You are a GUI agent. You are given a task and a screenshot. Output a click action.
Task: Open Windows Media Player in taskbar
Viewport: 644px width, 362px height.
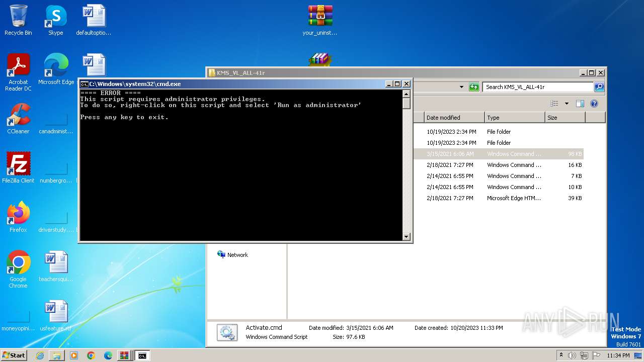(74, 355)
